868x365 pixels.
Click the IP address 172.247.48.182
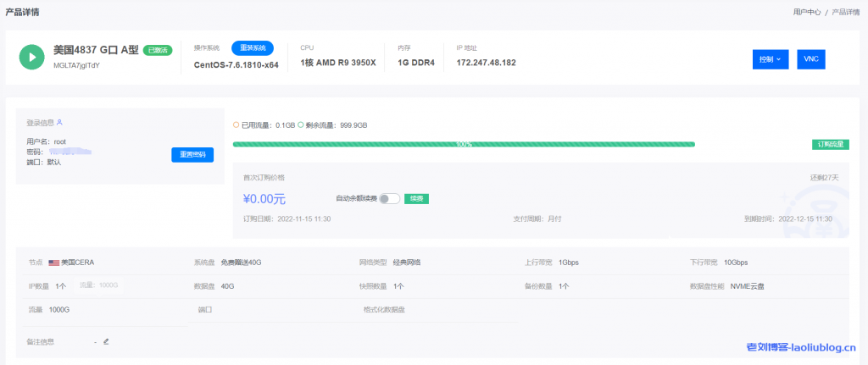coord(486,64)
